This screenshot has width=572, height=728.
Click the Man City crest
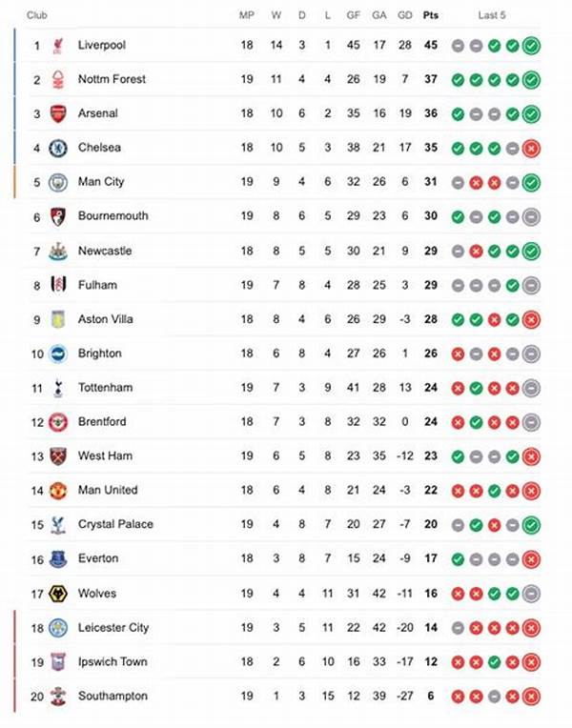coord(58,182)
